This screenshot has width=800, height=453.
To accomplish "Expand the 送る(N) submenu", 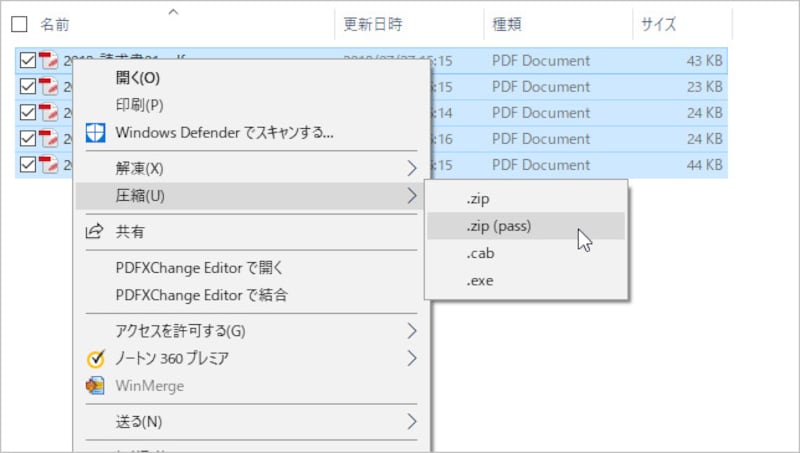I will pos(411,421).
